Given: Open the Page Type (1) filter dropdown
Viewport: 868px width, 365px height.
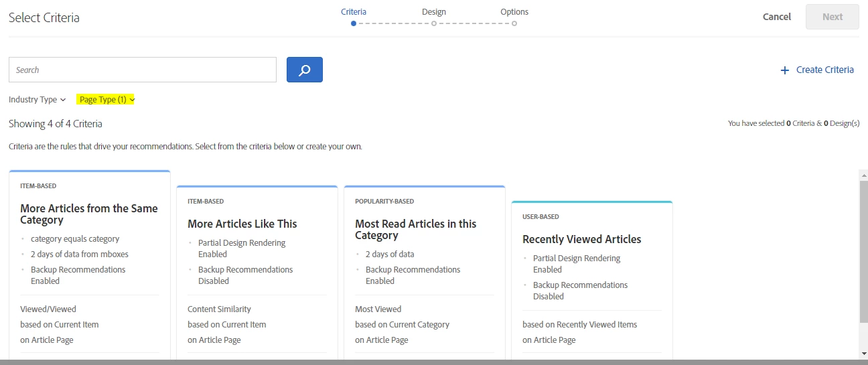Looking at the screenshot, I should 106,99.
